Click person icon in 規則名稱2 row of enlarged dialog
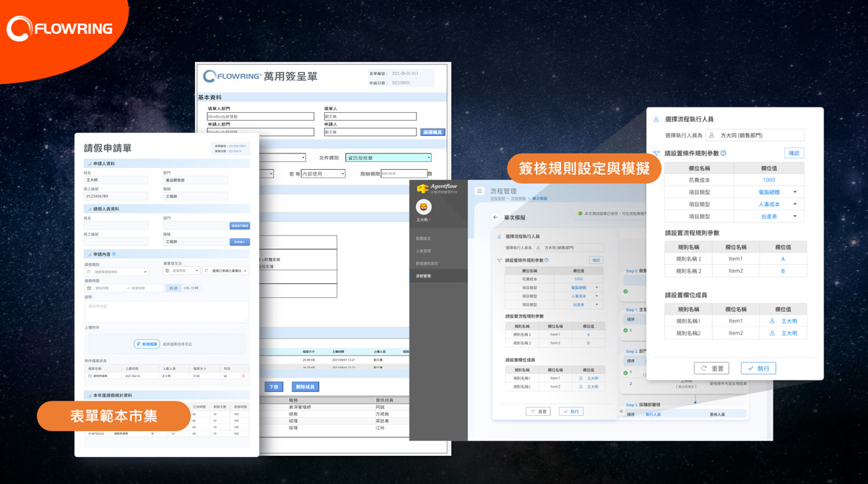Image resolution: width=868 pixels, height=484 pixels. click(x=772, y=333)
